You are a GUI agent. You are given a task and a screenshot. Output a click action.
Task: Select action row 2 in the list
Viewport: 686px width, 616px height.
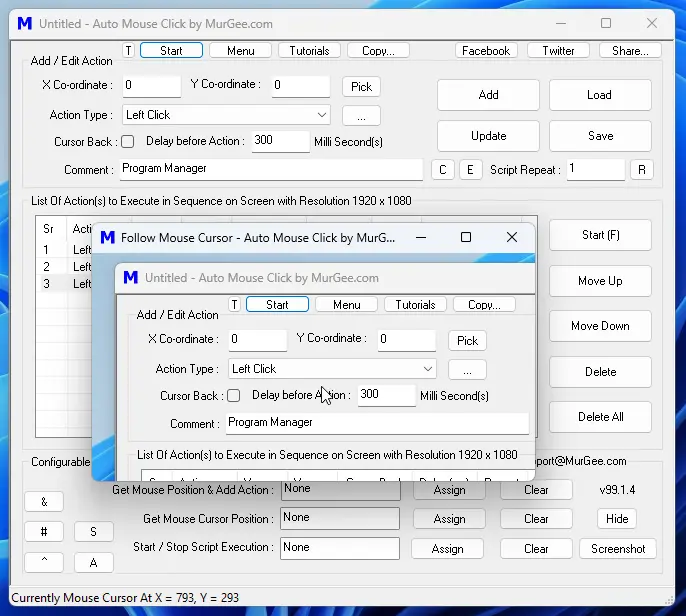(65, 266)
